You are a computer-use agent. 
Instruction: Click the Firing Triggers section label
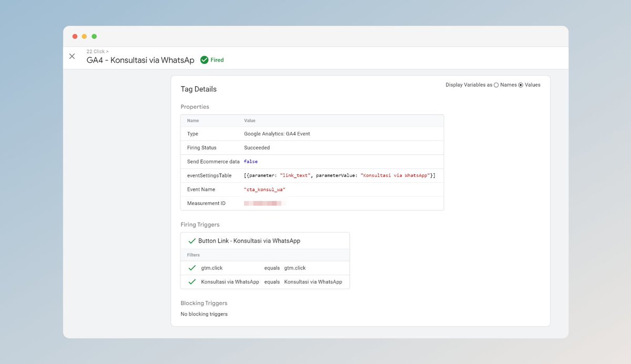pyautogui.click(x=200, y=225)
